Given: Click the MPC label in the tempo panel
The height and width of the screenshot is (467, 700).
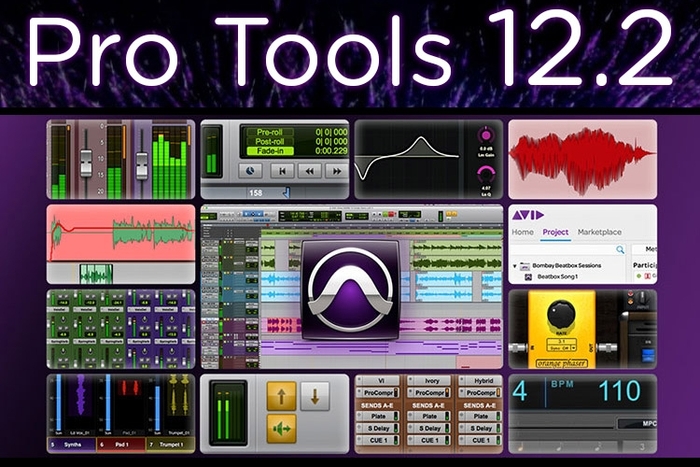Looking at the screenshot, I should pyautogui.click(x=649, y=423).
